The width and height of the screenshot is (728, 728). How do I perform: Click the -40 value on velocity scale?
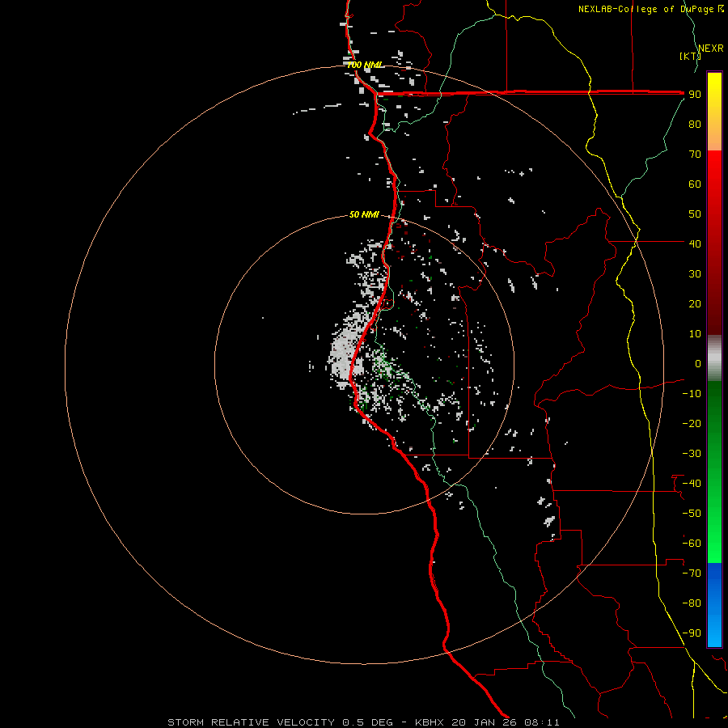(692, 484)
